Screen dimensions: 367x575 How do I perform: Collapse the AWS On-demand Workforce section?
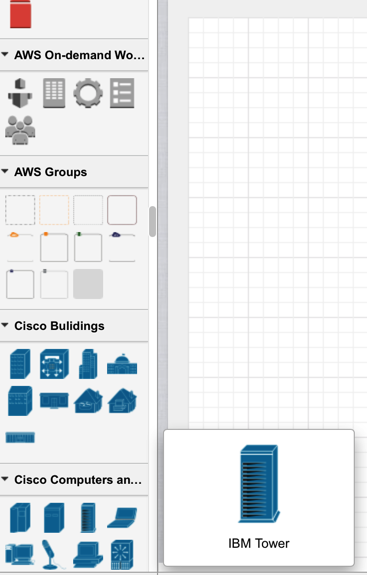click(x=5, y=55)
